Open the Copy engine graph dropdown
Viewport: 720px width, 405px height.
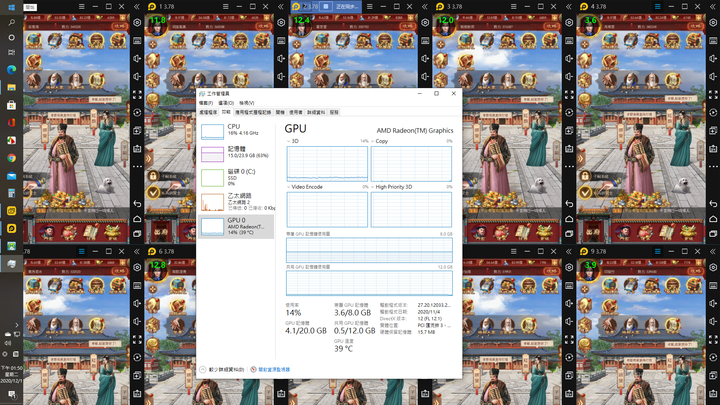tap(372, 141)
